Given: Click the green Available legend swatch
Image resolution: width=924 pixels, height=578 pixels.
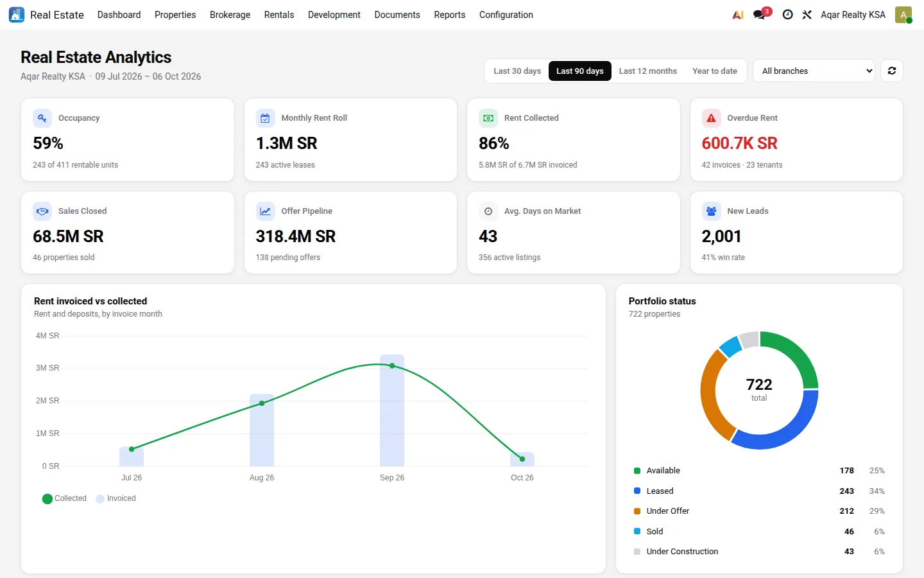Looking at the screenshot, I should [637, 471].
